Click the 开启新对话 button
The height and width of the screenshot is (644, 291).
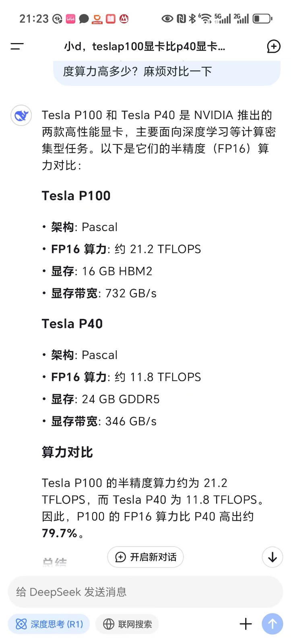[x=146, y=557]
